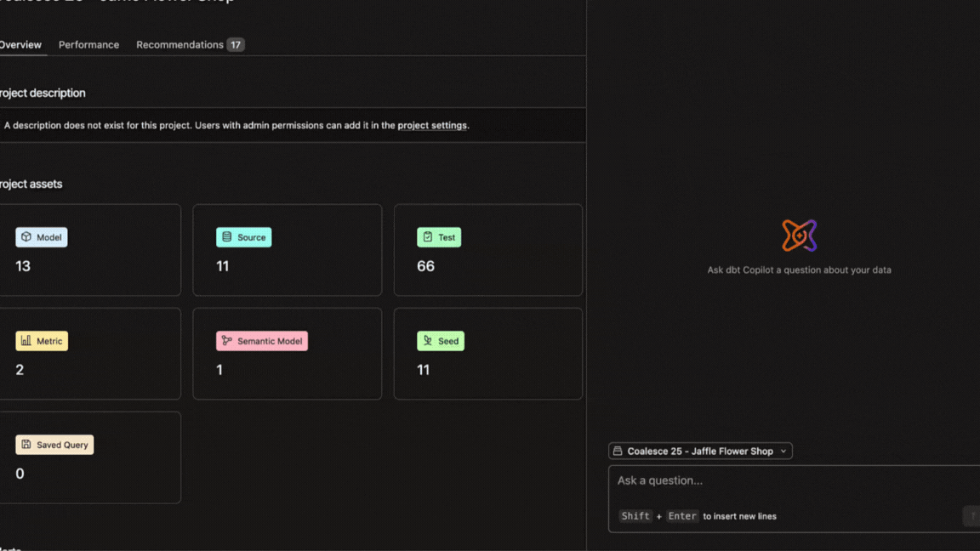Click the Seed sprout icon

pos(428,340)
